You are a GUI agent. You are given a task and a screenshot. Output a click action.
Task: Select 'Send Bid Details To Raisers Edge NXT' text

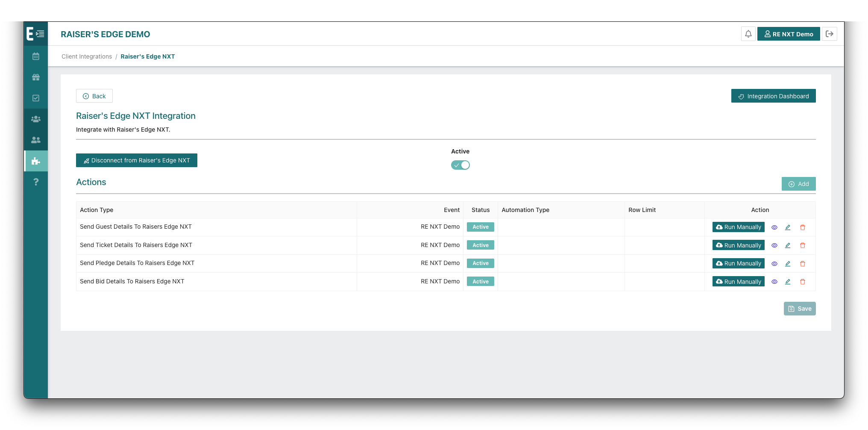(x=132, y=281)
